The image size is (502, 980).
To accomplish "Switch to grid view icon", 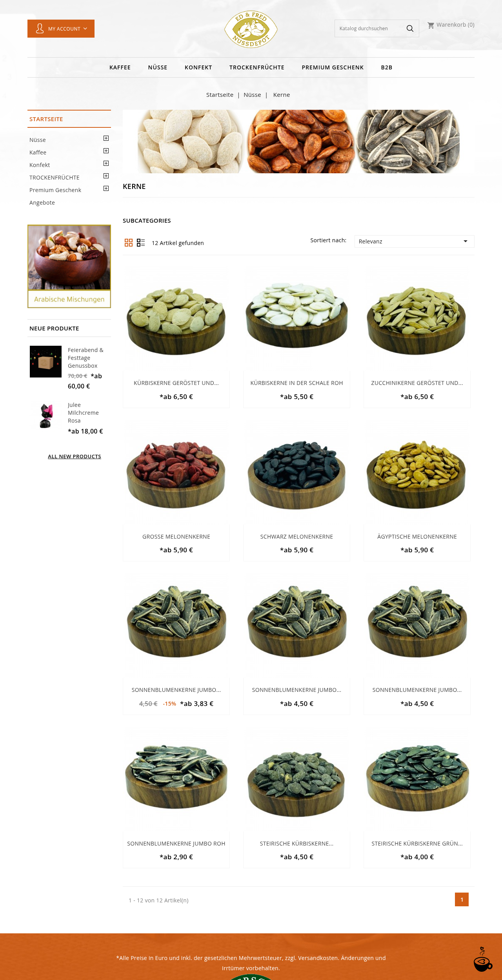I will (x=129, y=243).
